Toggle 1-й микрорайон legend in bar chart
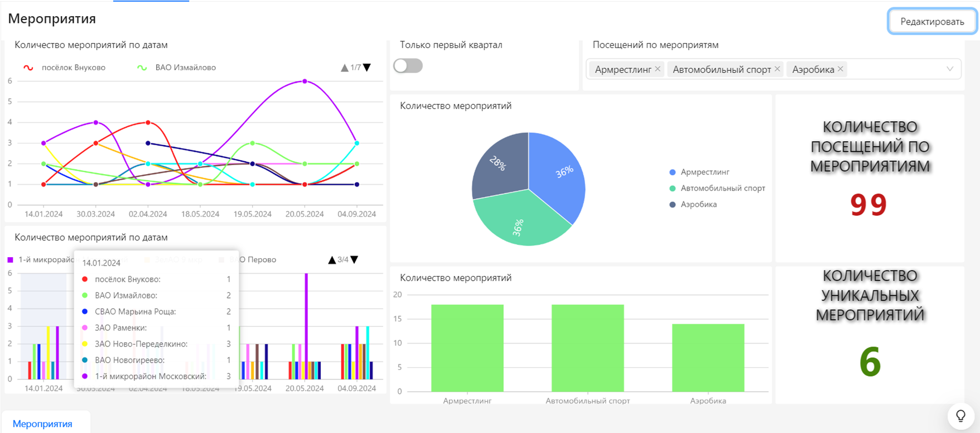This screenshot has height=433, width=980. pyautogui.click(x=40, y=259)
